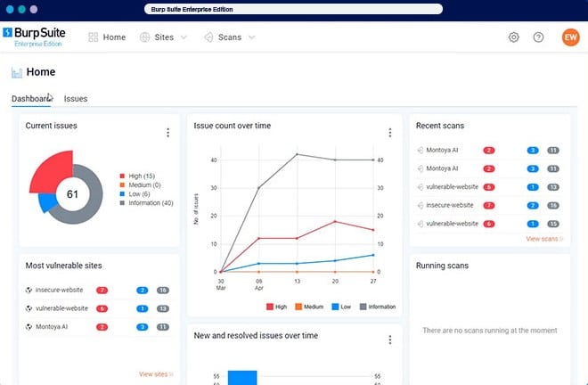
Task: Expand the Scans dropdown chevron
Action: pos(252,37)
